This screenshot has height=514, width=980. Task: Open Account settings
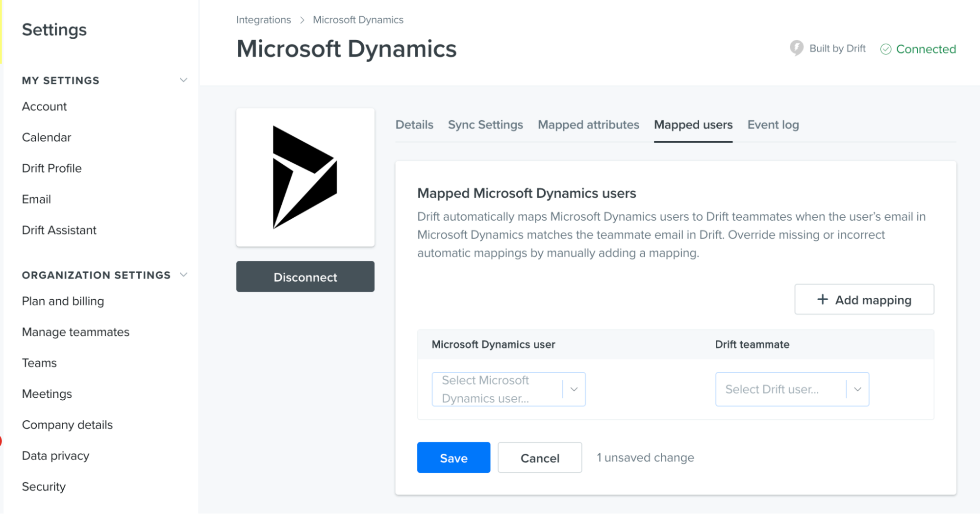pyautogui.click(x=44, y=106)
